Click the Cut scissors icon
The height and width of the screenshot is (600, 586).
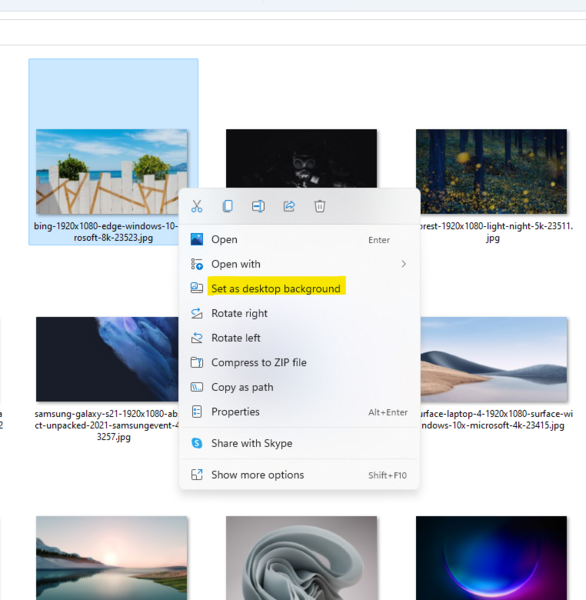[197, 206]
